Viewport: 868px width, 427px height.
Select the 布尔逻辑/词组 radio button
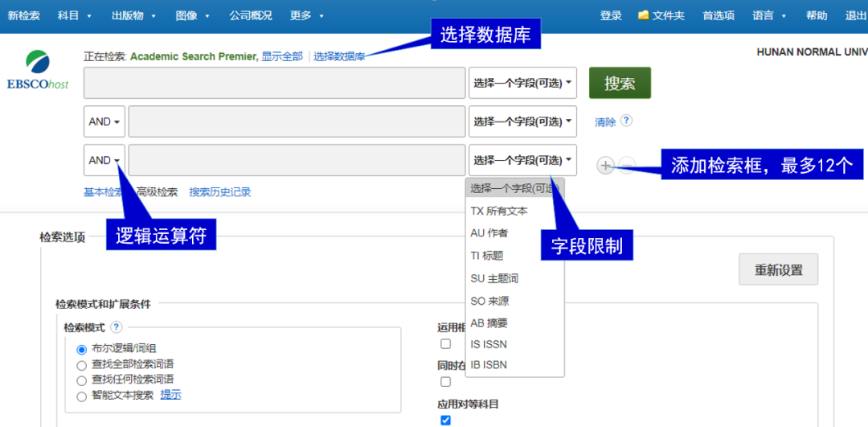pos(81,350)
